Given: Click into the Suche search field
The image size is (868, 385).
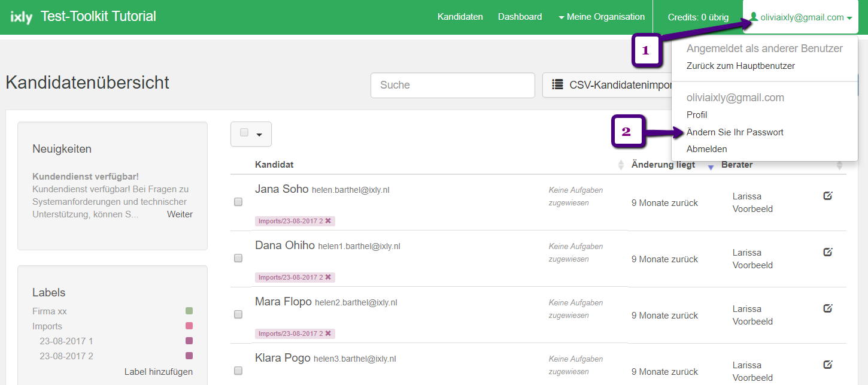Looking at the screenshot, I should tap(453, 85).
